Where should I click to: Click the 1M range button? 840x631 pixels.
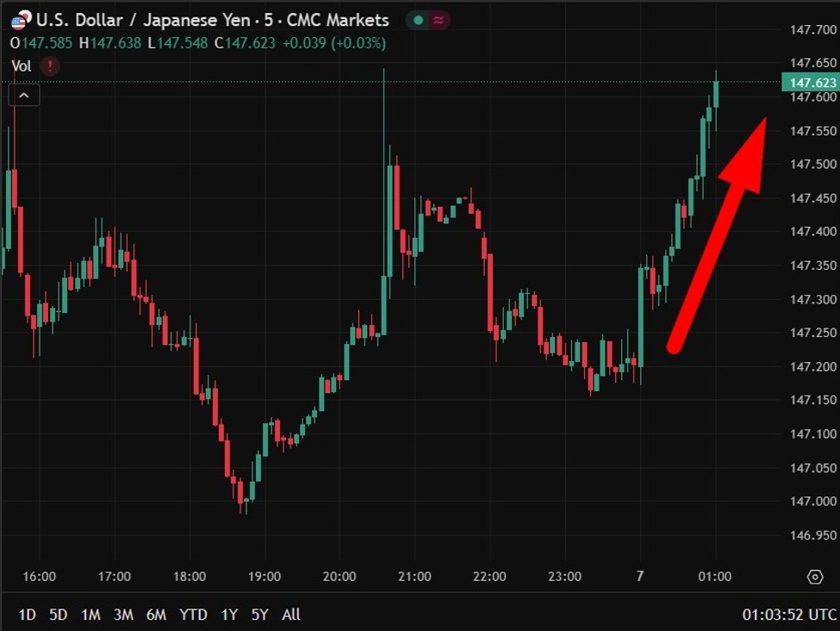pos(90,615)
